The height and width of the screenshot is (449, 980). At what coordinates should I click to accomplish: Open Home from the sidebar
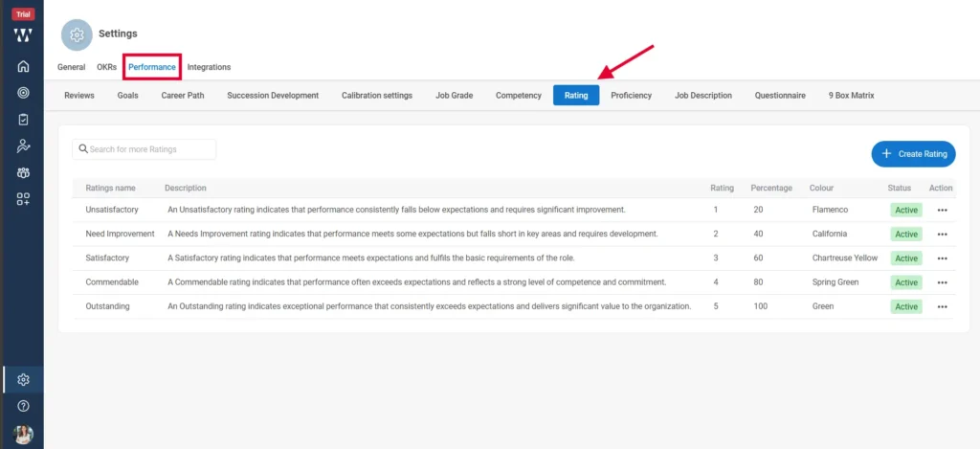(23, 66)
